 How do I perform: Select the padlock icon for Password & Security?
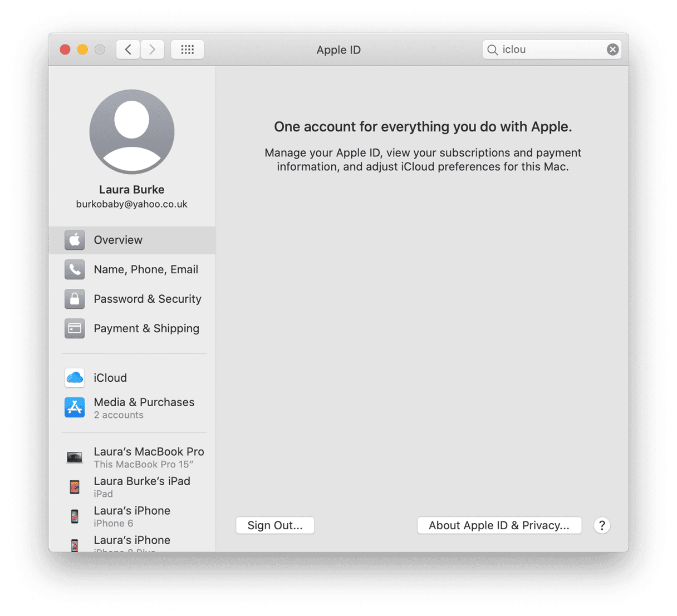(x=75, y=299)
